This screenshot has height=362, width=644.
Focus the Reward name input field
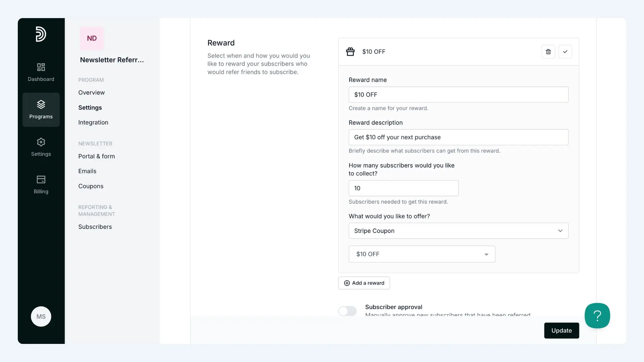[458, 95]
